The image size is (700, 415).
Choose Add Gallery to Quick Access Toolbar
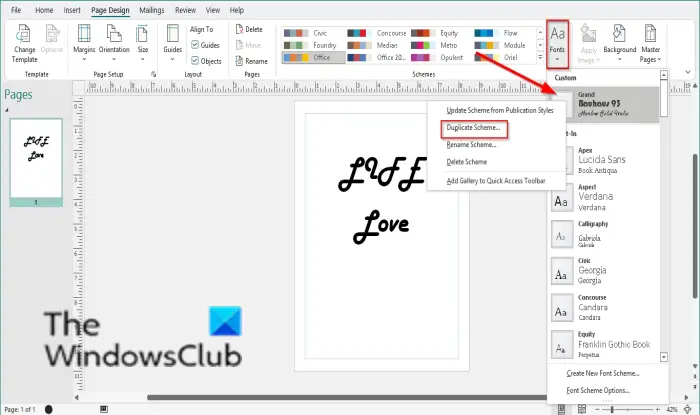point(496,181)
